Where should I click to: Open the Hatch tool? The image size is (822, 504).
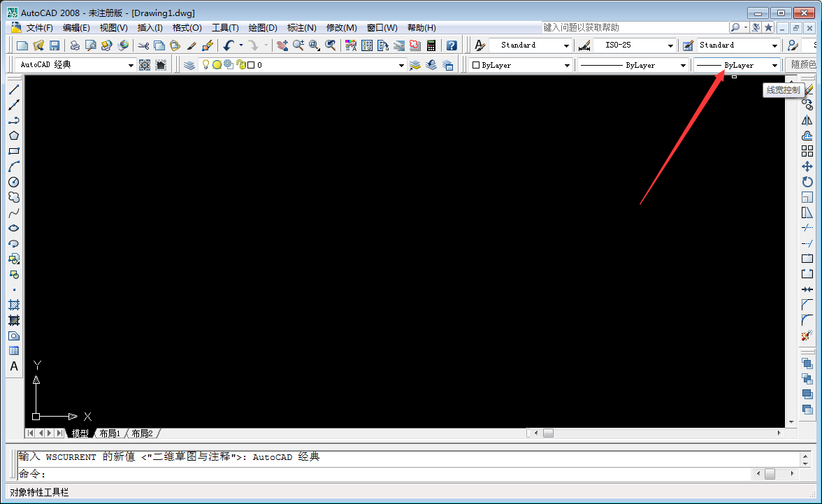click(14, 304)
